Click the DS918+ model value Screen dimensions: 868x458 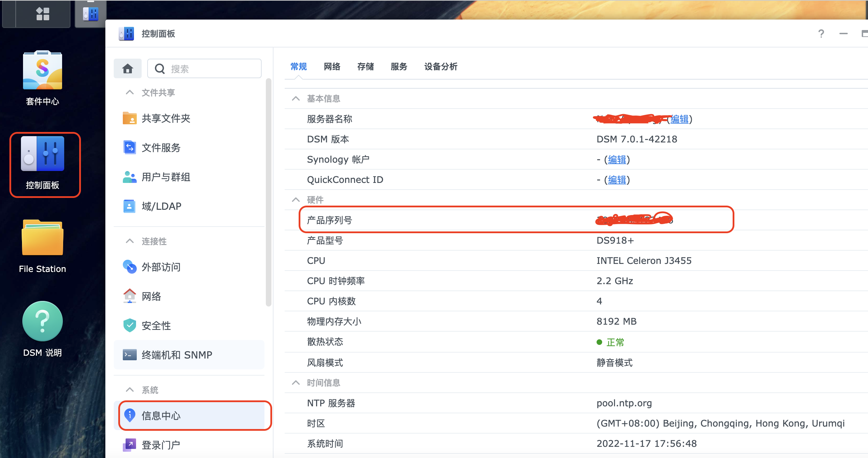615,241
